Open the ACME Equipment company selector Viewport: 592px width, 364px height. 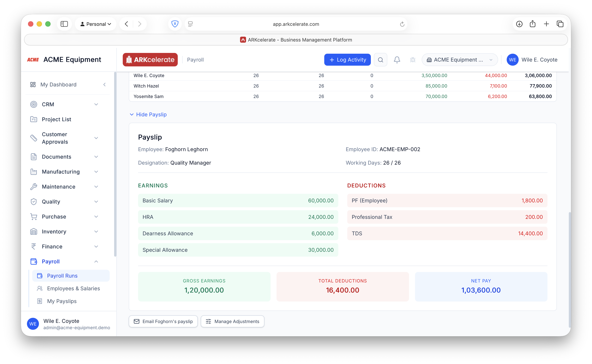coord(460,60)
